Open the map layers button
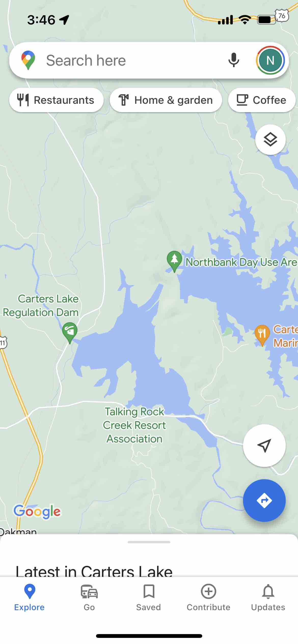298x644 pixels. click(270, 140)
